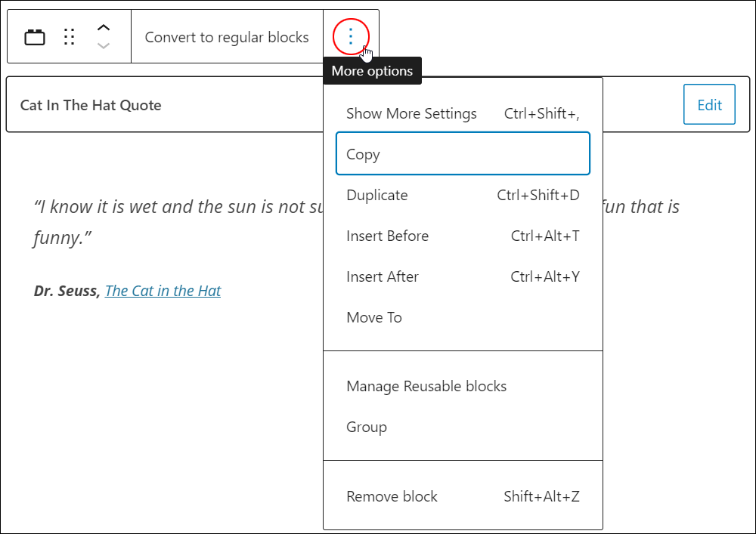Select Insert Before

point(463,236)
